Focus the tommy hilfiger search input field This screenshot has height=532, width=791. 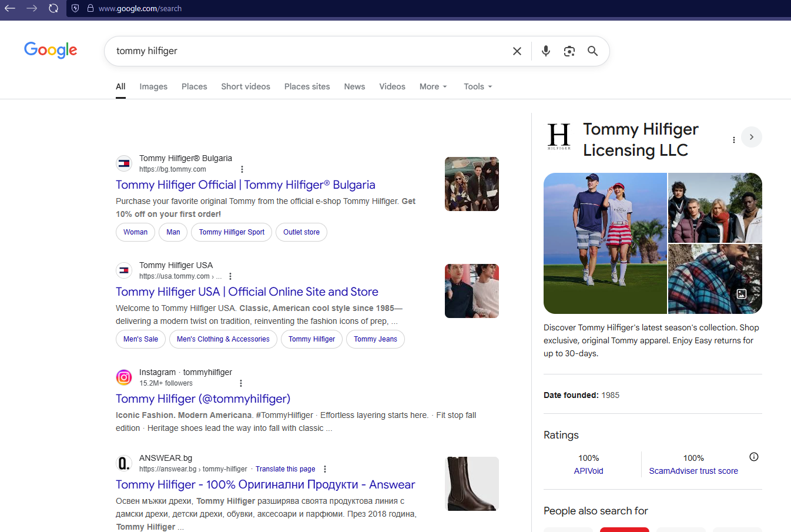tap(306, 51)
